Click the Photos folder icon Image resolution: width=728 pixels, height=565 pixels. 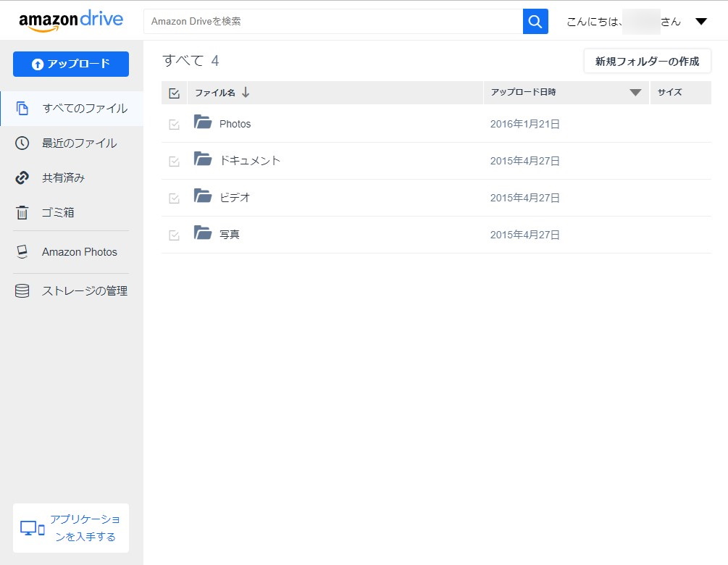[202, 122]
